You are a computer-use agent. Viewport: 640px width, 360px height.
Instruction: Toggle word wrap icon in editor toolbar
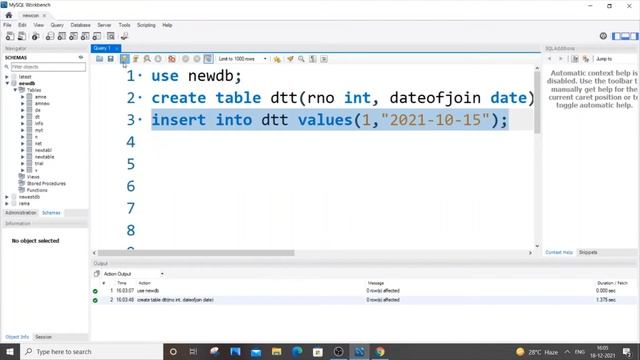click(324, 59)
